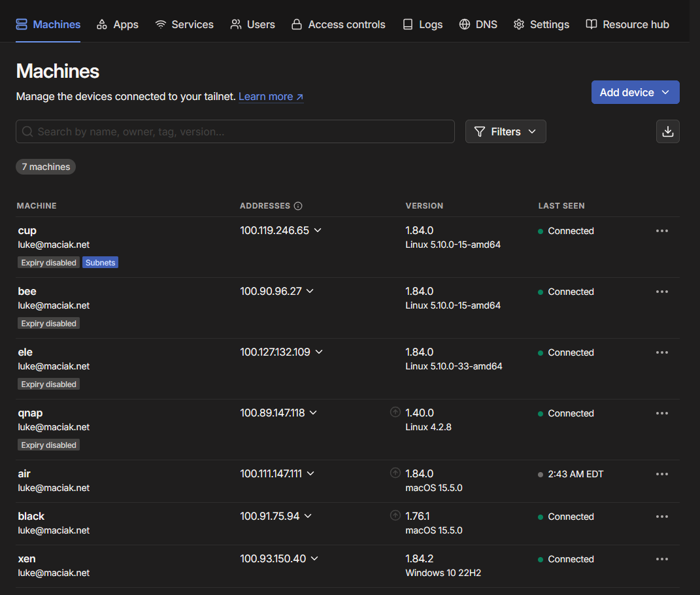
Task: Open the three-dot menu for cup
Action: (661, 231)
